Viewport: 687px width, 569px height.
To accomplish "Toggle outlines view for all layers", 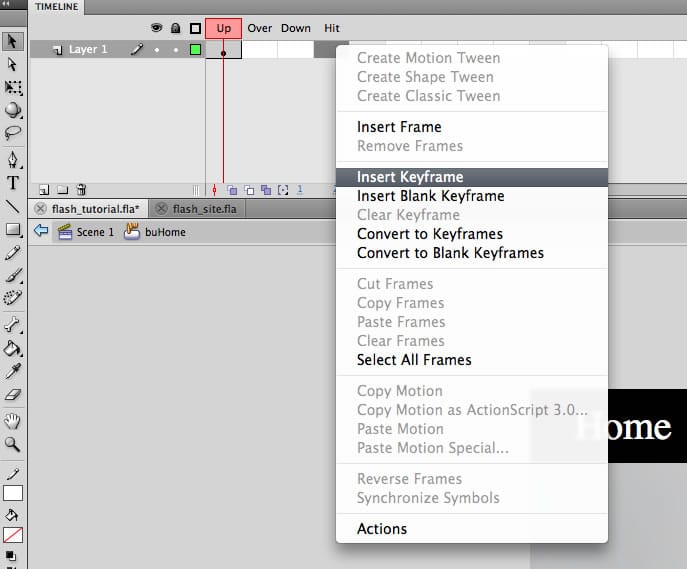I will click(x=195, y=28).
